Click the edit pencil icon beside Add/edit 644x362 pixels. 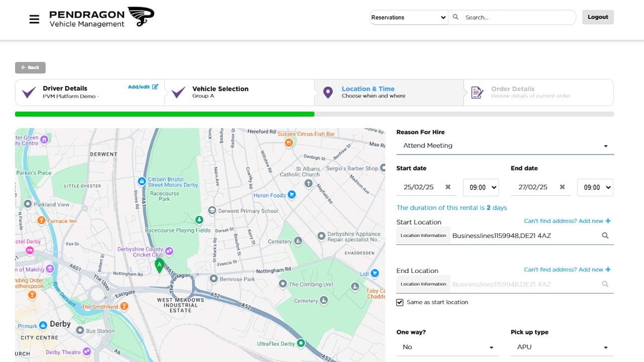tap(156, 86)
